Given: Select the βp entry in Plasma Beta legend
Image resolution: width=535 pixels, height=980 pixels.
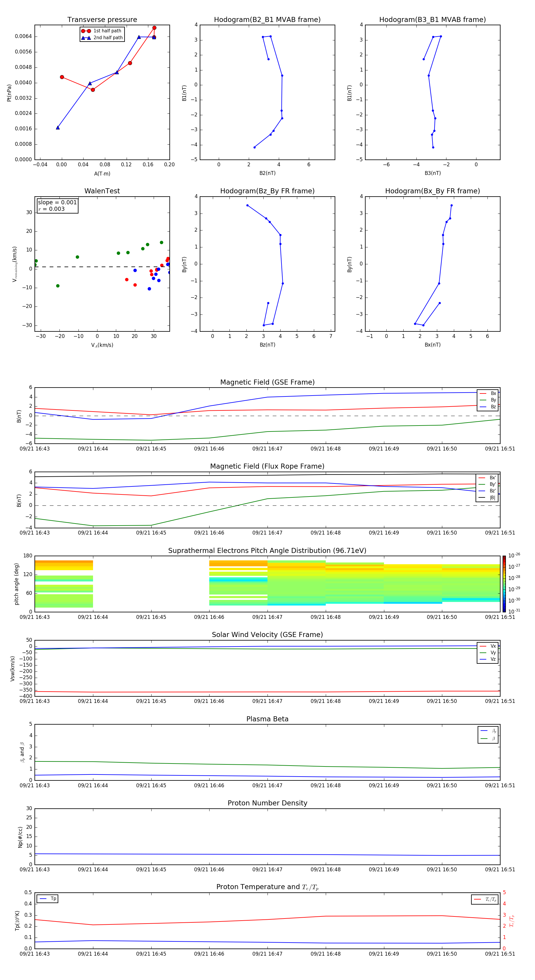Looking at the screenshot, I should click(488, 731).
